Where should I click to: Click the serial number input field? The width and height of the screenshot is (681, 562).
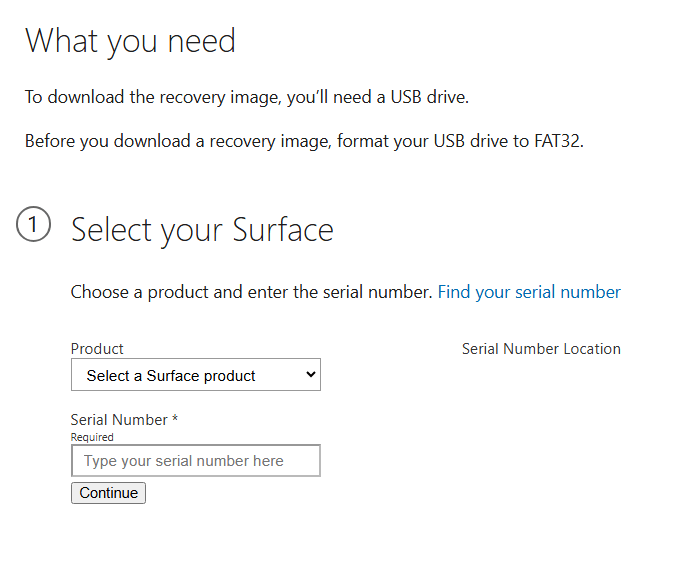coord(196,460)
